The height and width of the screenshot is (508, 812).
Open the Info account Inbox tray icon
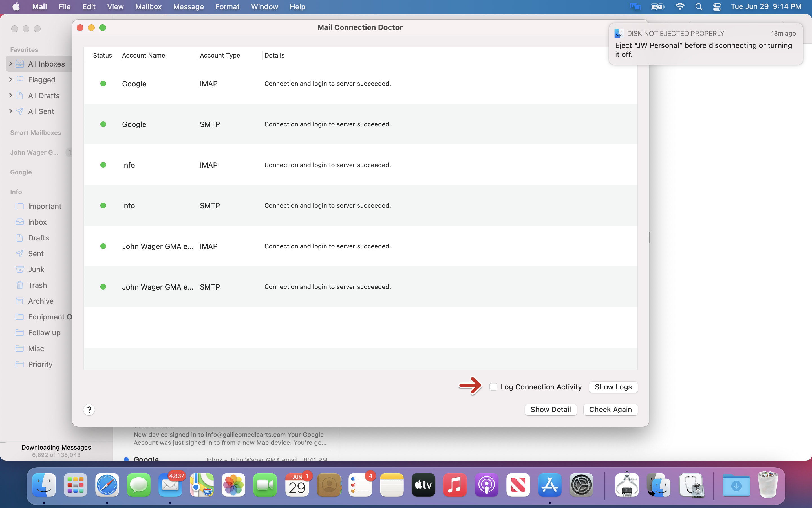(20, 222)
